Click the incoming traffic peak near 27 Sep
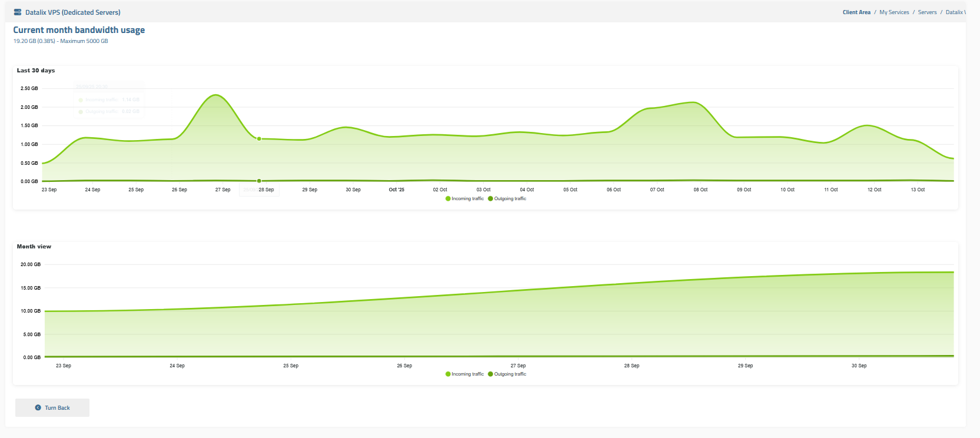 [x=217, y=95]
